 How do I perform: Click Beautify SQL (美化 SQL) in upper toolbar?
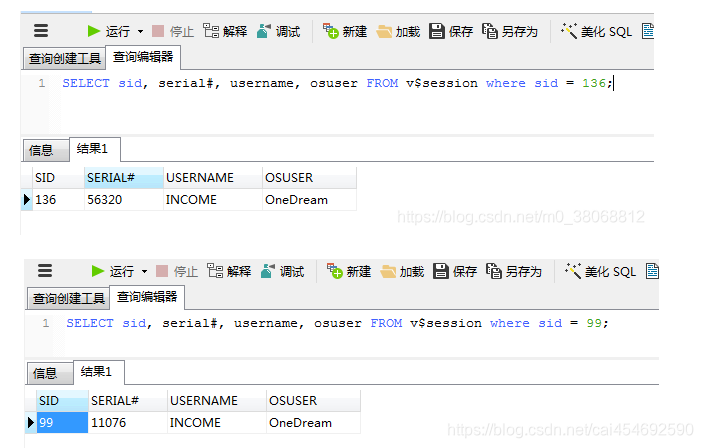(596, 31)
